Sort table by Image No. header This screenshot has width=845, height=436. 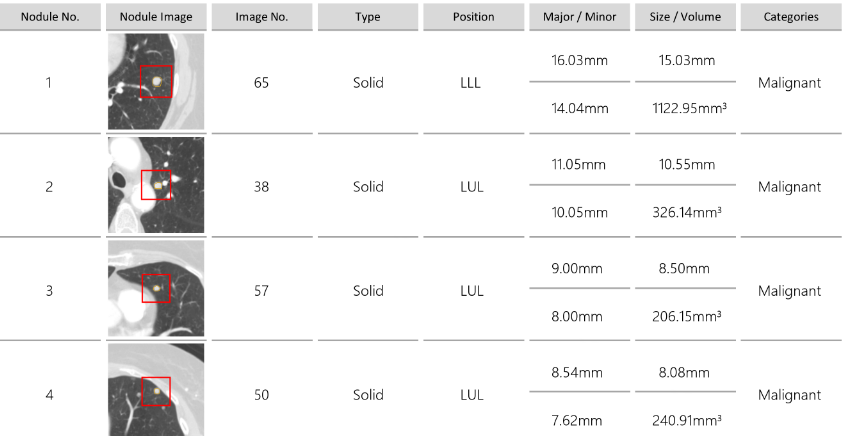coord(261,17)
